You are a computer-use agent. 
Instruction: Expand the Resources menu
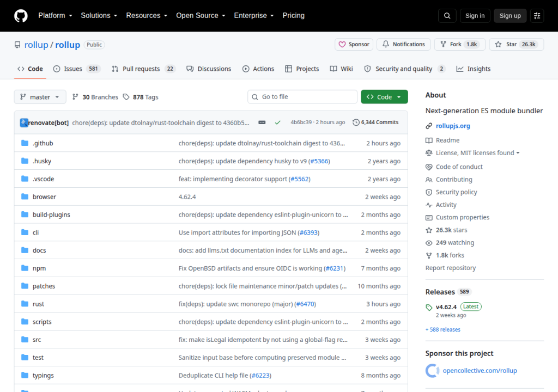[147, 16]
